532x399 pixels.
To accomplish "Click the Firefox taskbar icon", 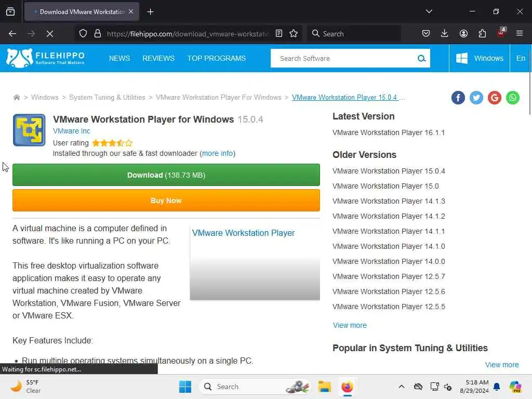I will point(347,387).
